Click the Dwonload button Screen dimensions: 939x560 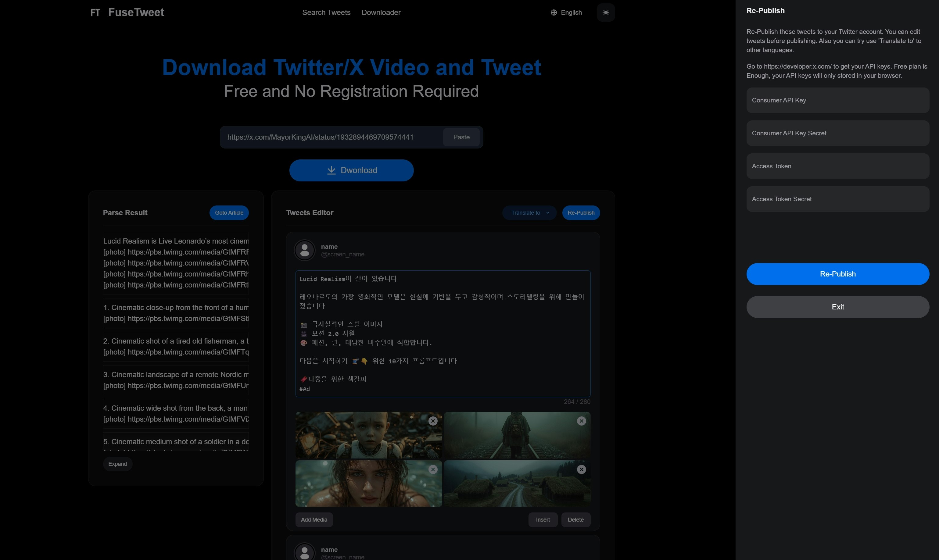point(351,170)
